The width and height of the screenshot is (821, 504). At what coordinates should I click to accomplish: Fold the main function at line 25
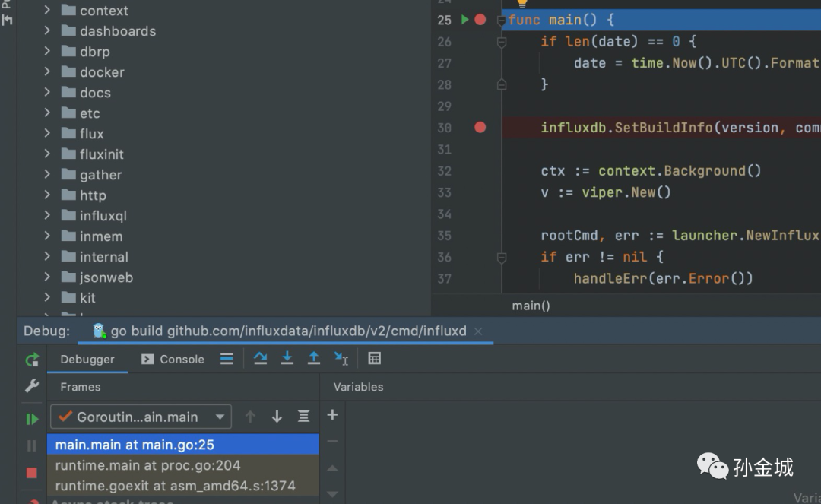pos(501,21)
